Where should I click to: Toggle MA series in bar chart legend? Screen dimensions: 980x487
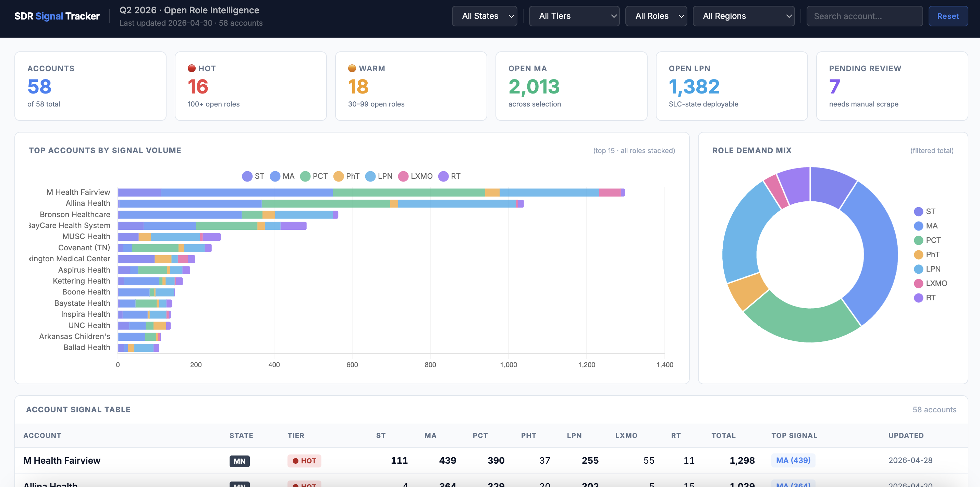(x=282, y=176)
